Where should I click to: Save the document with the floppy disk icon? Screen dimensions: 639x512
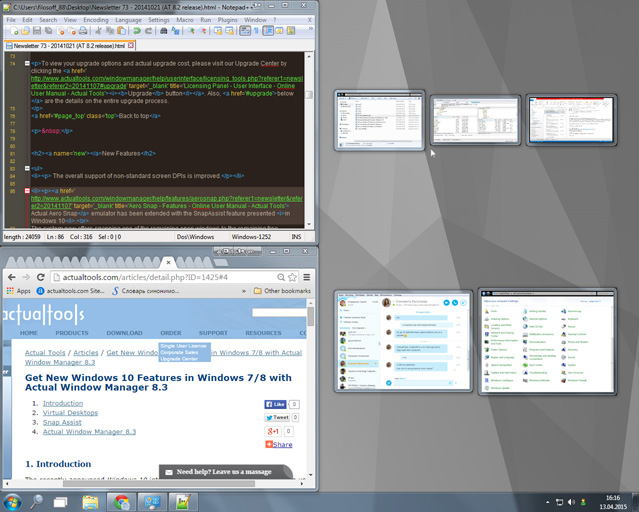pyautogui.click(x=37, y=31)
